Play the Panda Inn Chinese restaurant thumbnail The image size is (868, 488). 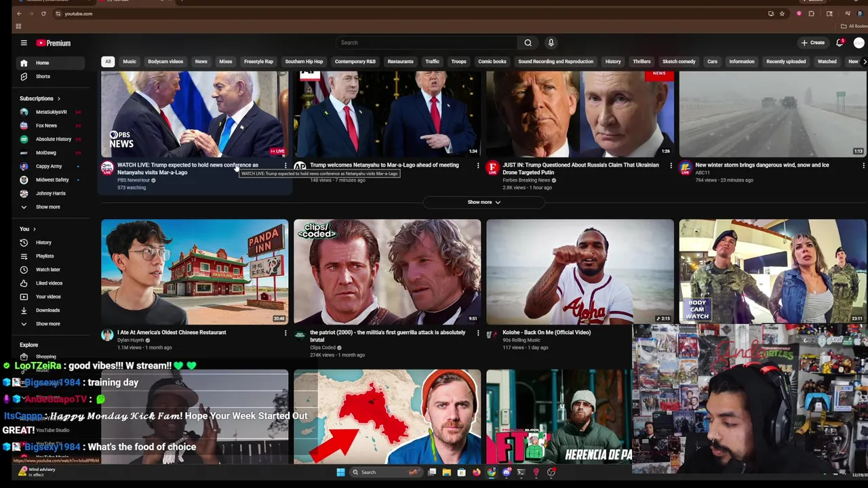pyautogui.click(x=195, y=271)
